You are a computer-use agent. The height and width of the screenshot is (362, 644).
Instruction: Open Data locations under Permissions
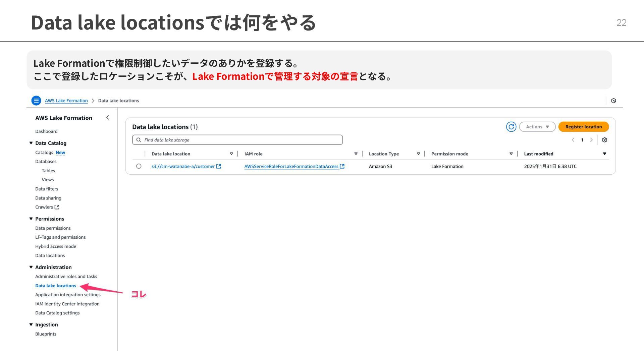[50, 255]
